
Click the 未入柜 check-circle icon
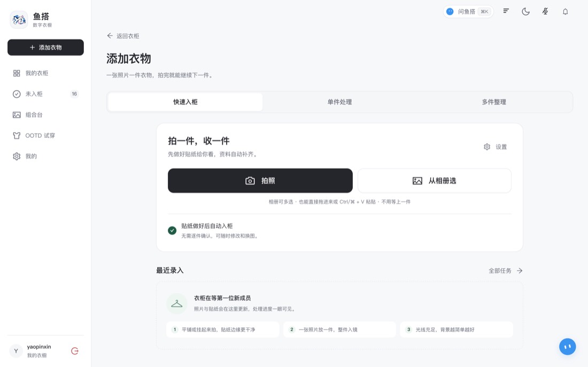17,94
